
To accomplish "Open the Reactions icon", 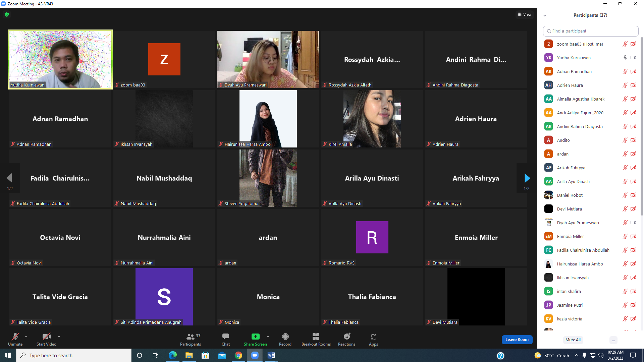I will tap(347, 337).
